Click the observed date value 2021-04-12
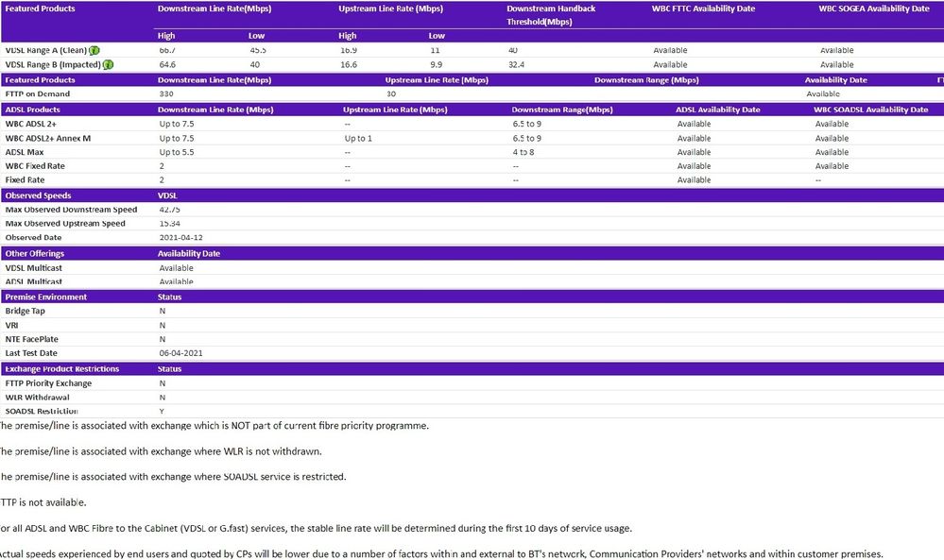The height and width of the screenshot is (560, 944). (x=180, y=238)
